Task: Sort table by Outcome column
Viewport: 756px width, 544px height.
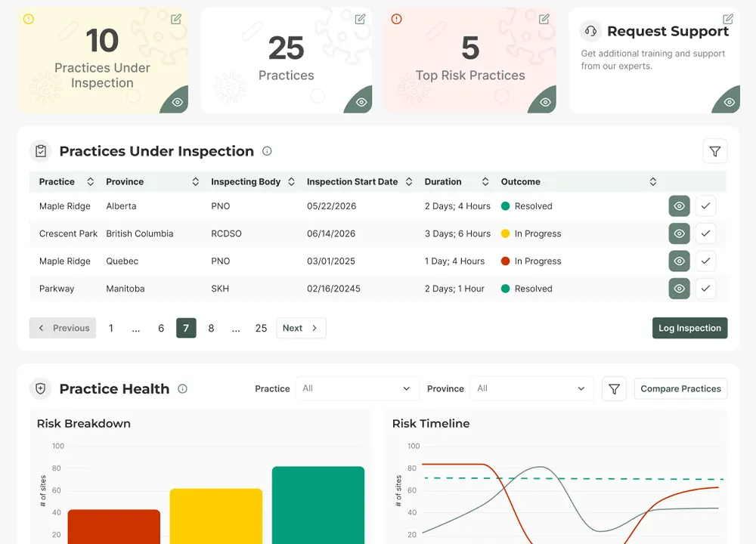Action: (653, 181)
